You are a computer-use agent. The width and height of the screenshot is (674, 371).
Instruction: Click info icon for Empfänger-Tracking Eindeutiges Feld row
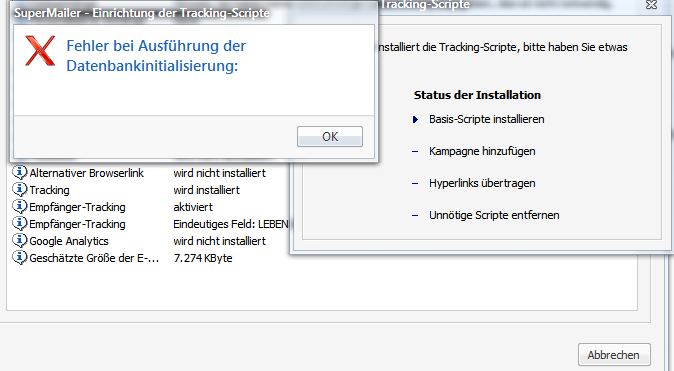click(x=19, y=224)
